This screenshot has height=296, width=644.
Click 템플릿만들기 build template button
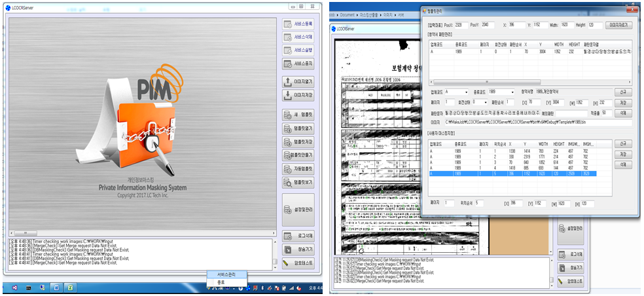pos(298,155)
